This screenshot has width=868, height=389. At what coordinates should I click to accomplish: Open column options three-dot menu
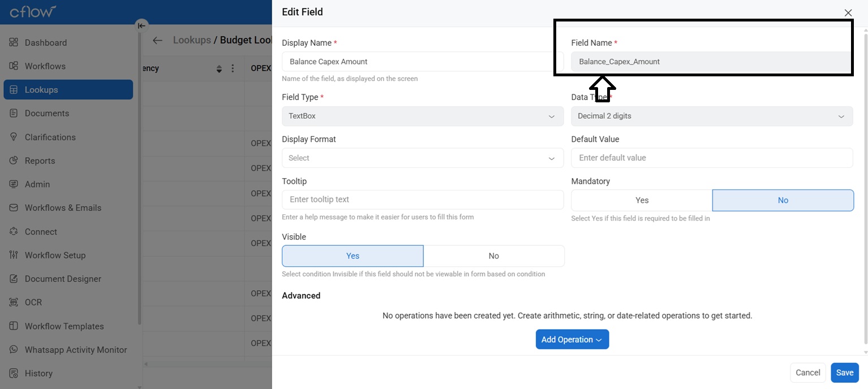point(233,68)
